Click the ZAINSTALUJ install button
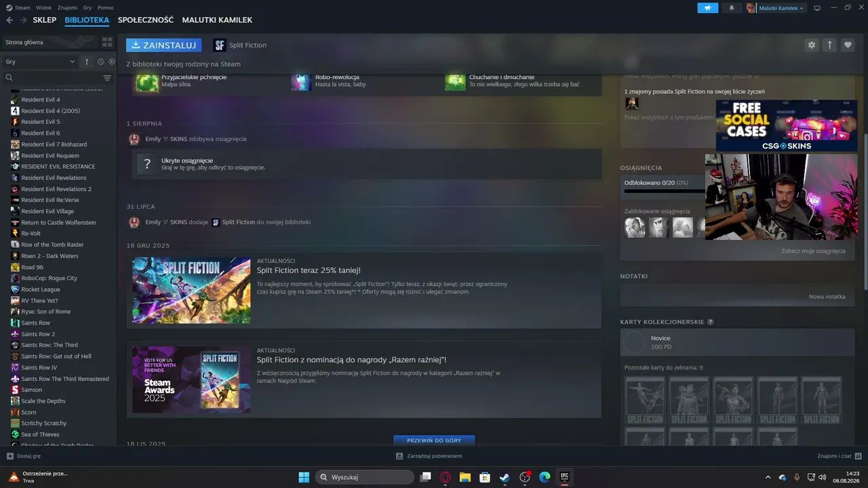Screen dimensions: 868x488 (x=163, y=45)
